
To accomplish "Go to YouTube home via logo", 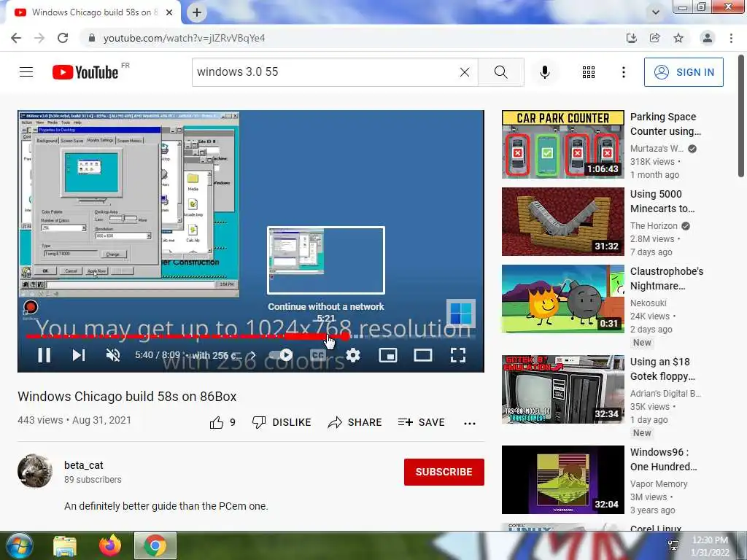I will [x=85, y=72].
